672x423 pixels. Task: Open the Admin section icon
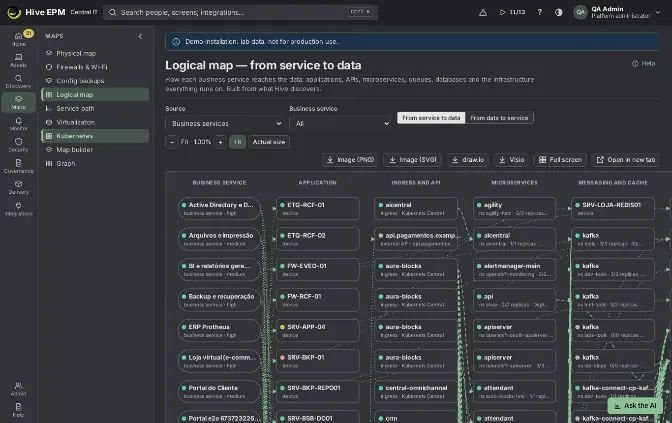18,389
